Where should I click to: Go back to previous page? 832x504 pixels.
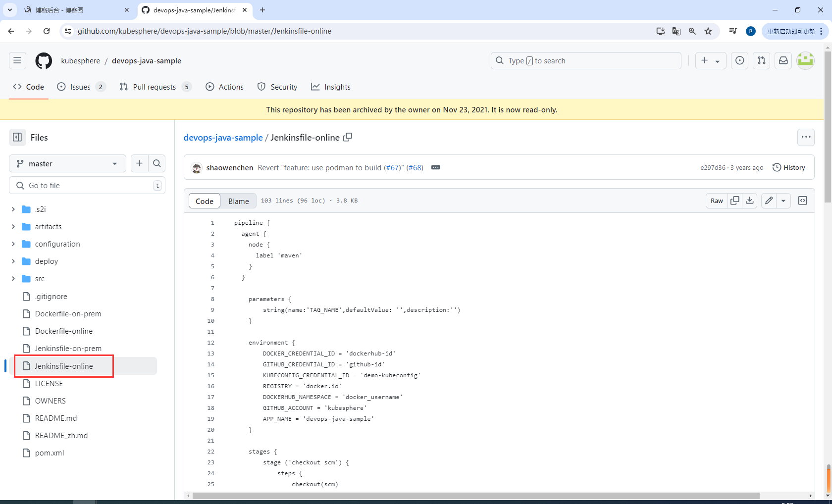pyautogui.click(x=11, y=31)
